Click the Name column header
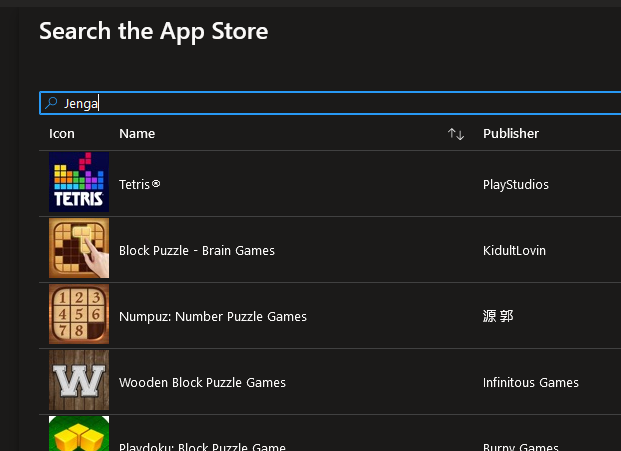This screenshot has width=621, height=451. [x=137, y=133]
